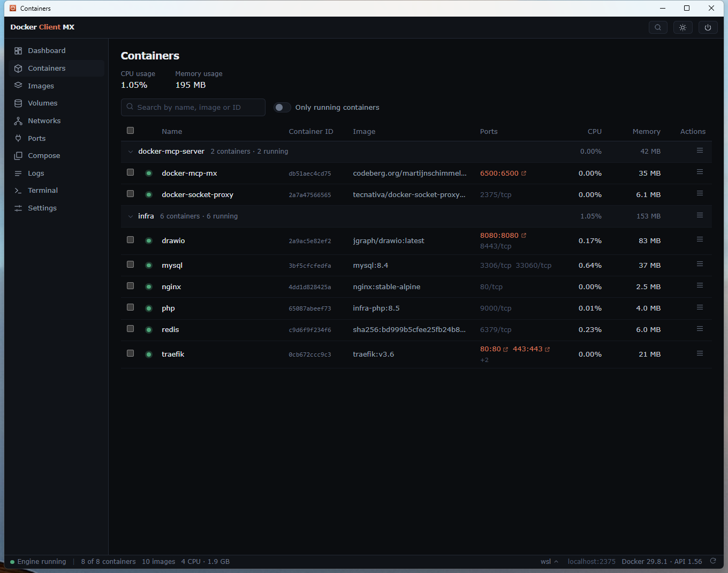This screenshot has width=728, height=573.
Task: Toggle the light/dark theme sun icon
Action: pos(682,27)
